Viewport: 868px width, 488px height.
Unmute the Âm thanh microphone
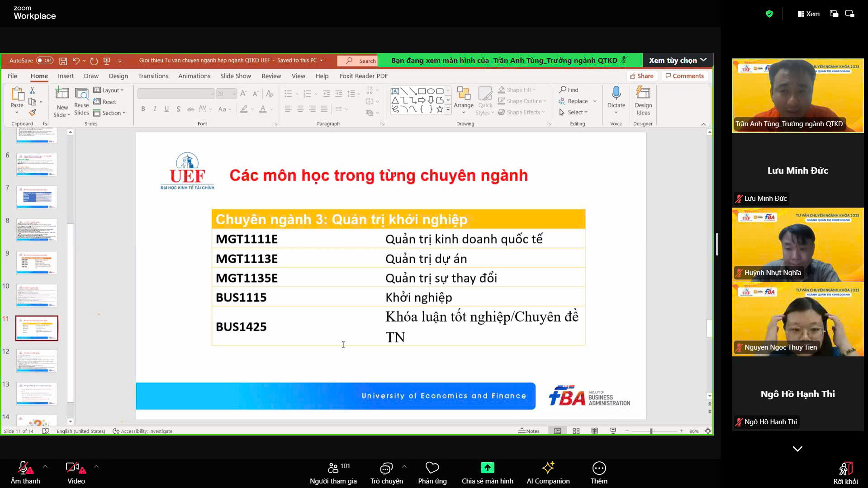pyautogui.click(x=24, y=468)
